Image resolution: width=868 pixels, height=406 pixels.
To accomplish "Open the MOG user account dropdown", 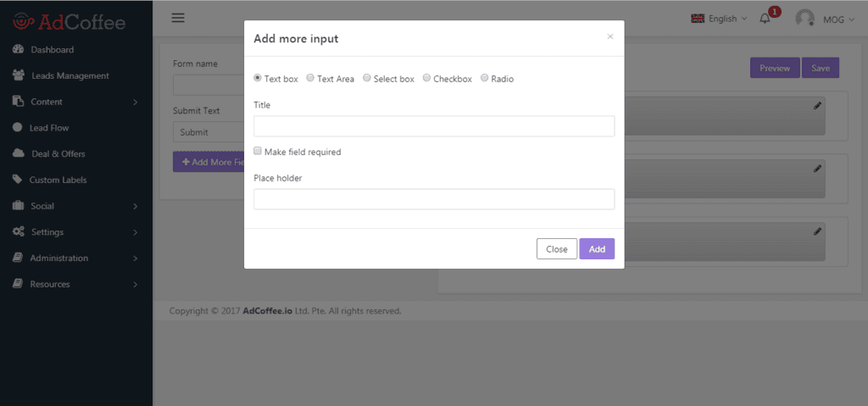I will [825, 19].
